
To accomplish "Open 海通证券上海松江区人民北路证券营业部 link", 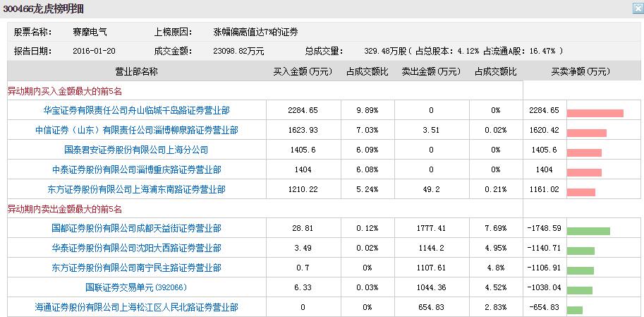I will [x=136, y=307].
